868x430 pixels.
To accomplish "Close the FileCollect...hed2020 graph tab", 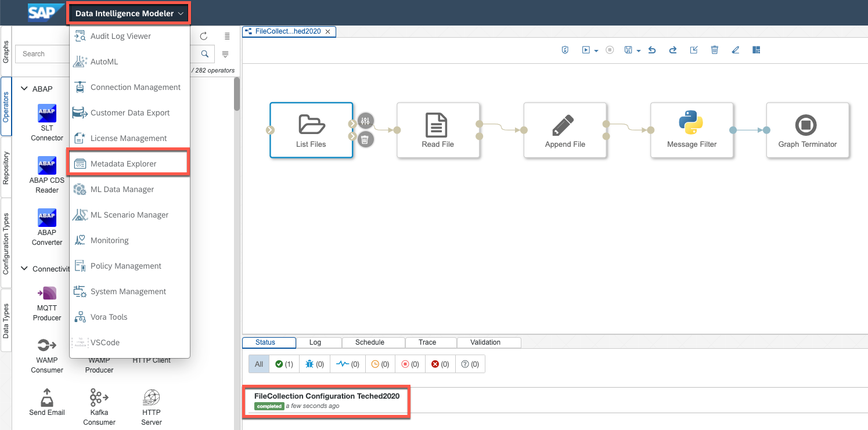I will click(x=327, y=31).
